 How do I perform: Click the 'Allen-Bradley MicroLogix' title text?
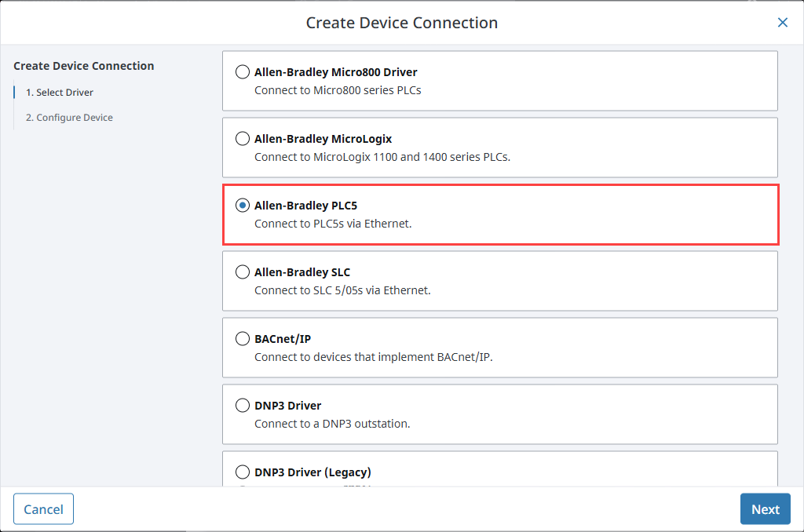[x=323, y=139]
